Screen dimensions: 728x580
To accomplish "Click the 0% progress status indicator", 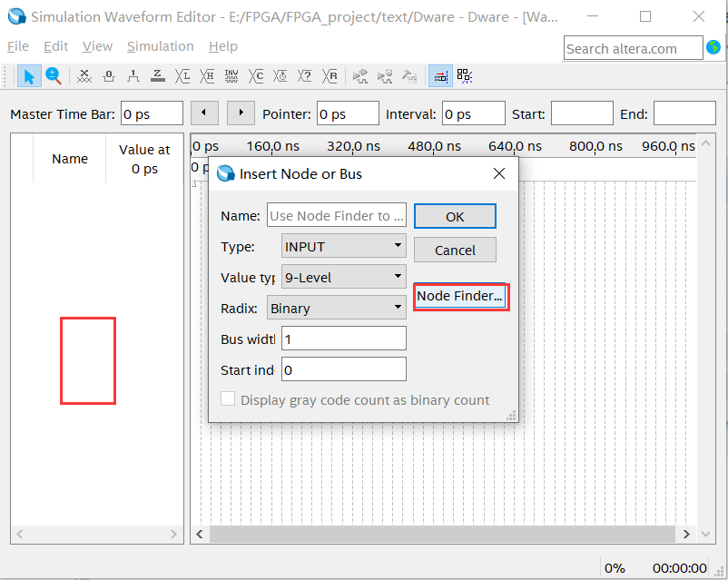I will pyautogui.click(x=615, y=568).
